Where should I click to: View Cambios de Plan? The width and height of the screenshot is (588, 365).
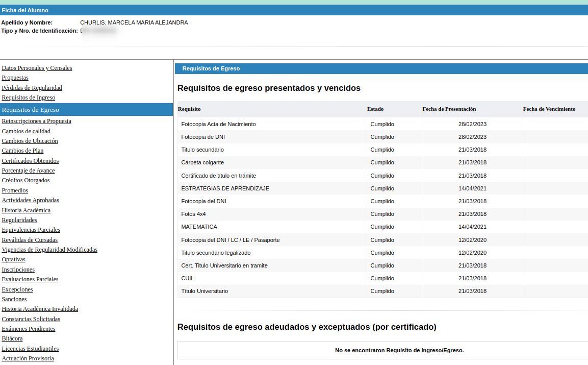pyautogui.click(x=22, y=151)
